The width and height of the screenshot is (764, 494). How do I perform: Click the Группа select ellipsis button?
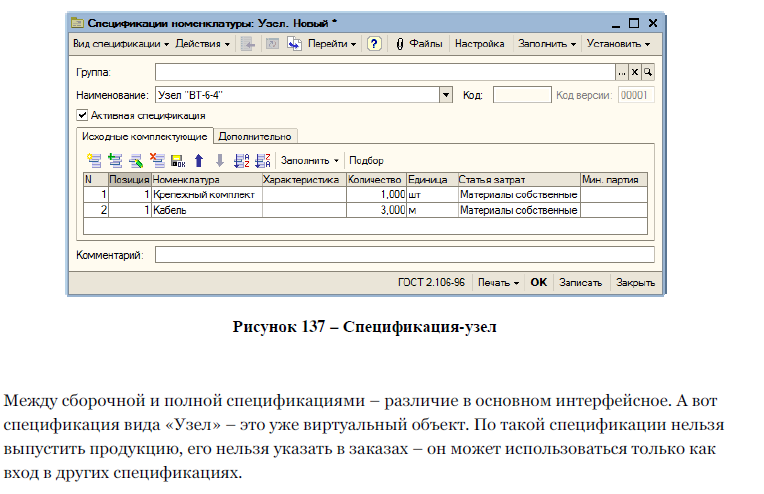tap(622, 72)
